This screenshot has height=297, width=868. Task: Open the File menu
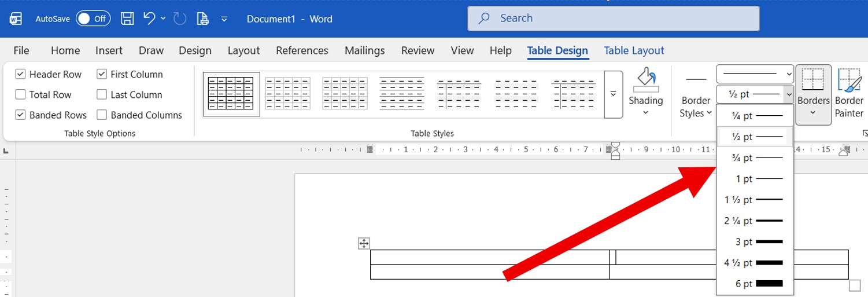tap(21, 50)
